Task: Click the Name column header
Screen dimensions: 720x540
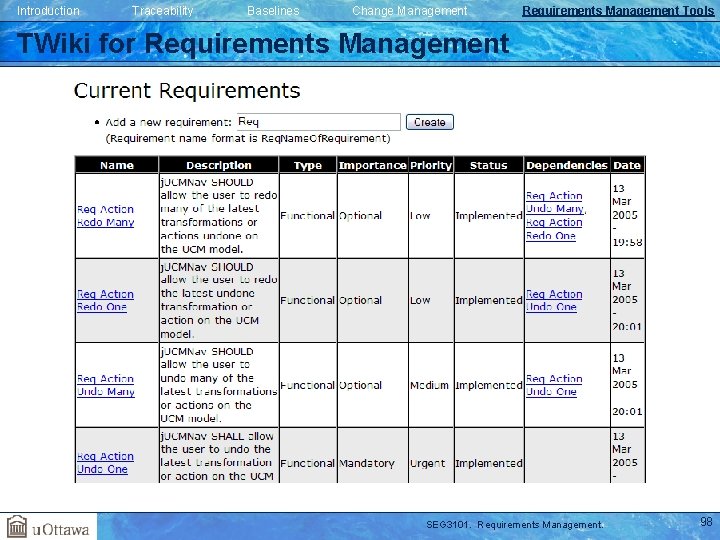Action: 117,165
